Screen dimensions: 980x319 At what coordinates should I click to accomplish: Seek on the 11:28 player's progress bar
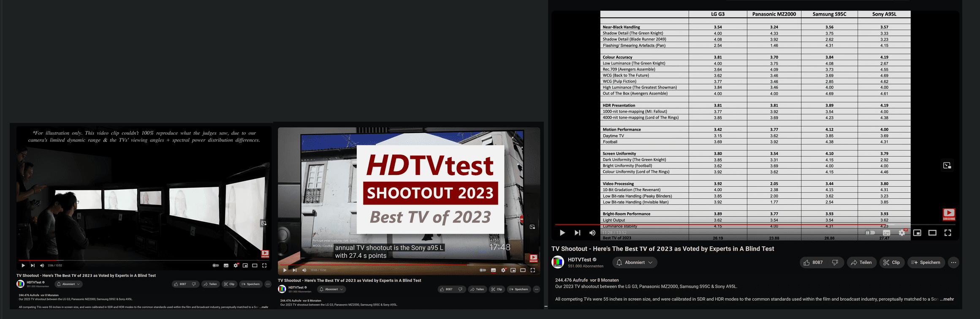point(755,224)
